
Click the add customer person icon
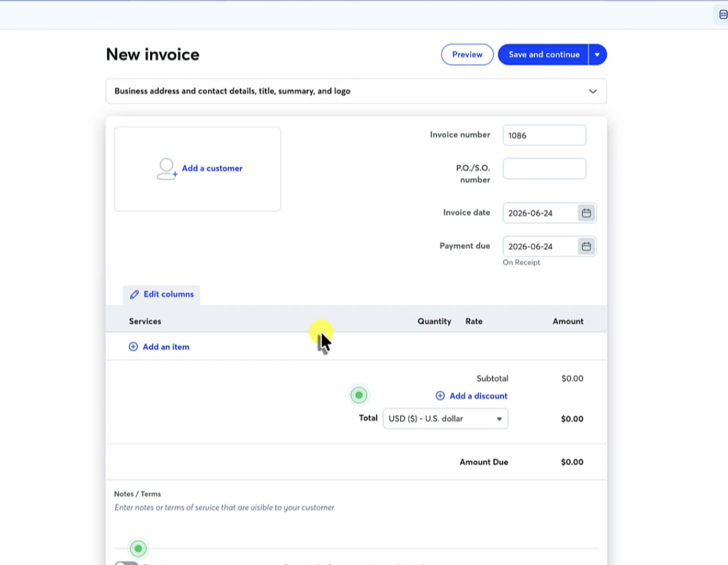167,169
